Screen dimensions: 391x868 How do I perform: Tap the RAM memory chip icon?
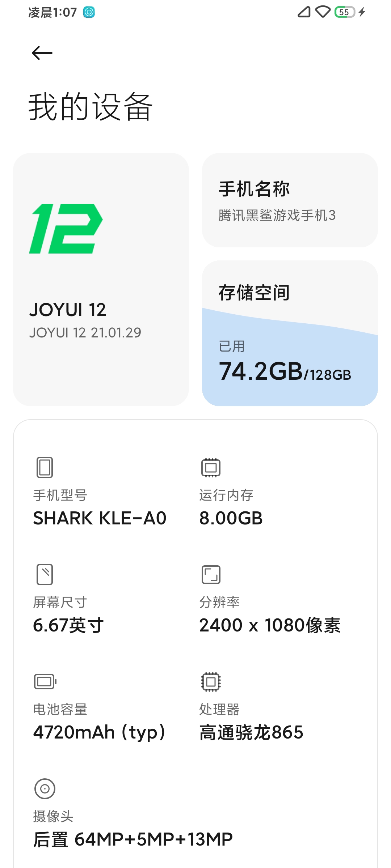coord(211,467)
